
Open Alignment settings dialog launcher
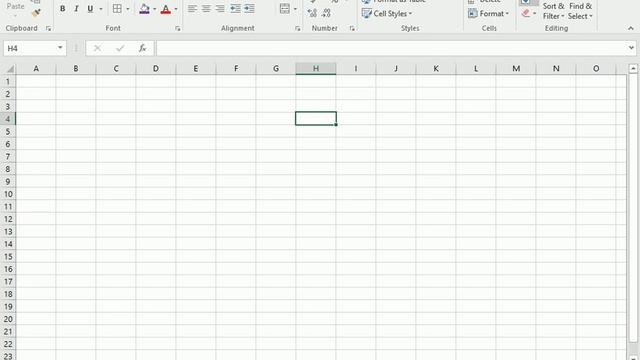click(x=298, y=28)
